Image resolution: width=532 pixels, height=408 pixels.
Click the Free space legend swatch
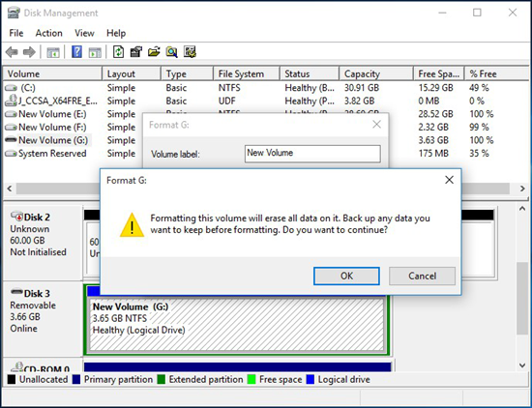point(251,380)
